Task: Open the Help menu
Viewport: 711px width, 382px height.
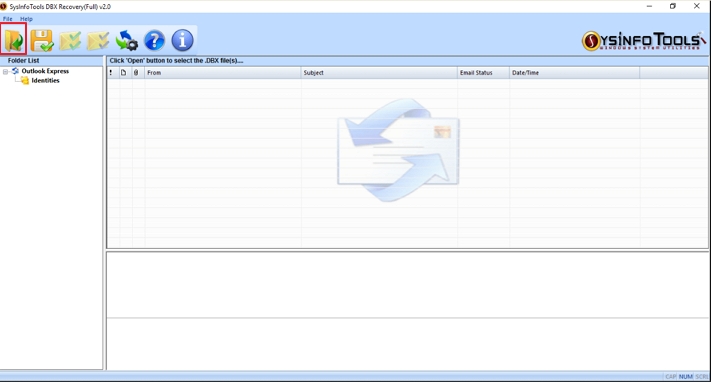Action: [26, 19]
